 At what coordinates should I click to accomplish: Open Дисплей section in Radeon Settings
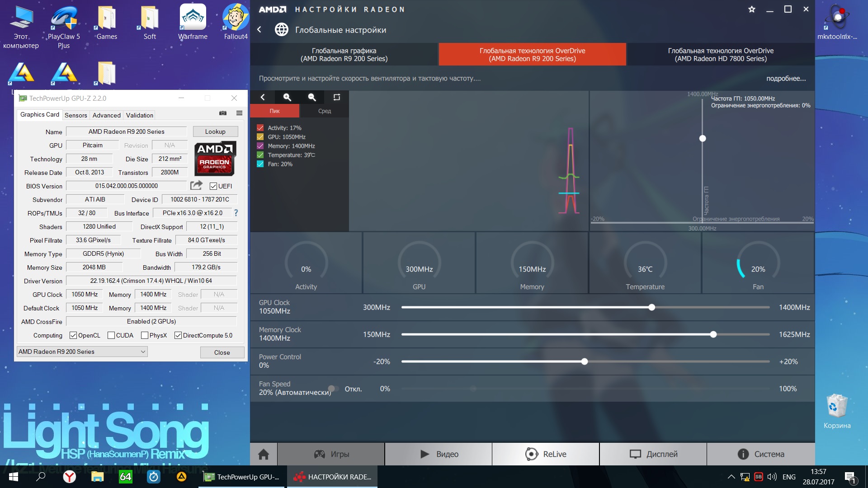pyautogui.click(x=653, y=454)
